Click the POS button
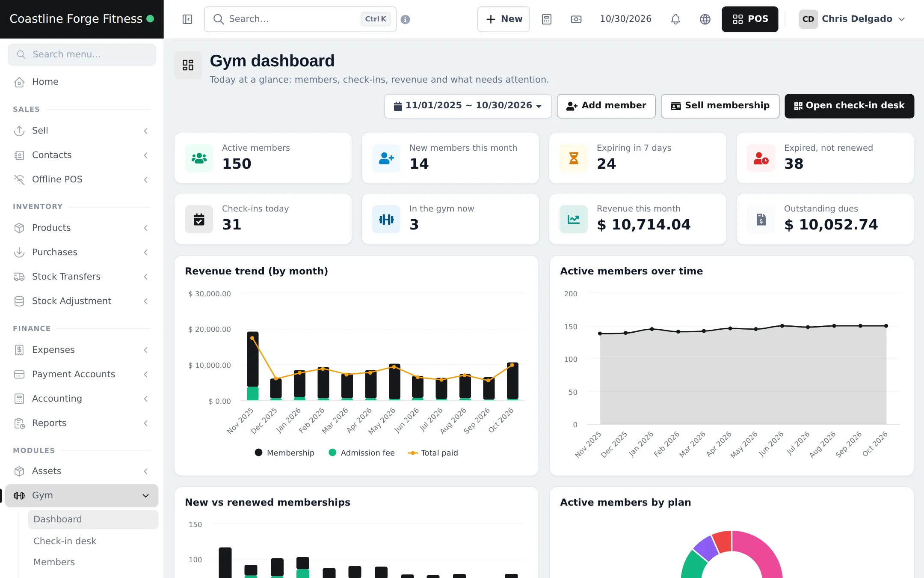The image size is (924, 578). [750, 19]
